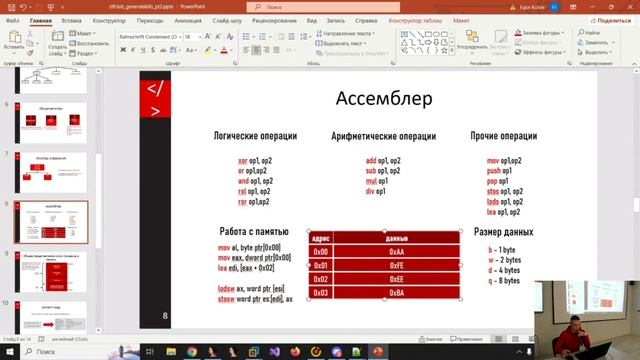Open the Align text (Выровнять текст) dropdown
Viewport: 640px width, 360px height.
pyautogui.click(x=341, y=43)
